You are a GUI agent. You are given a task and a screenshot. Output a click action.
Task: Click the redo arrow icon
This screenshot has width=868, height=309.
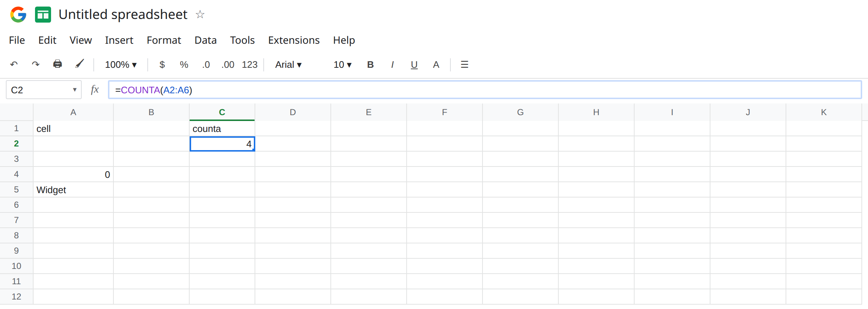click(x=35, y=64)
